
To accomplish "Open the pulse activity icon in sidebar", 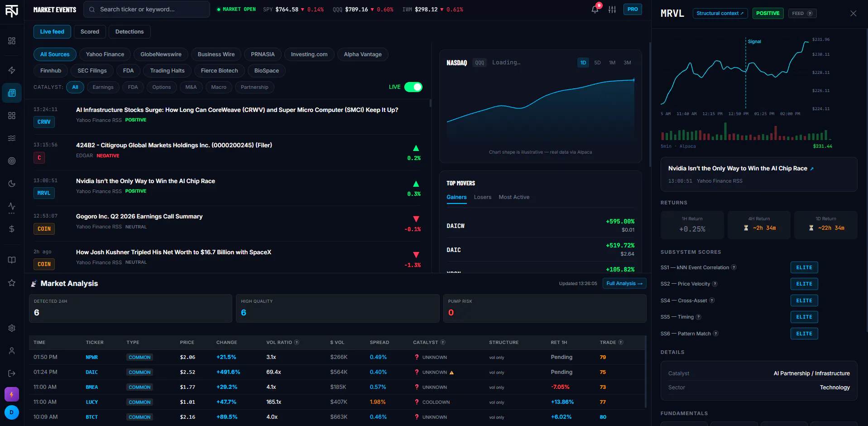I will click(12, 207).
